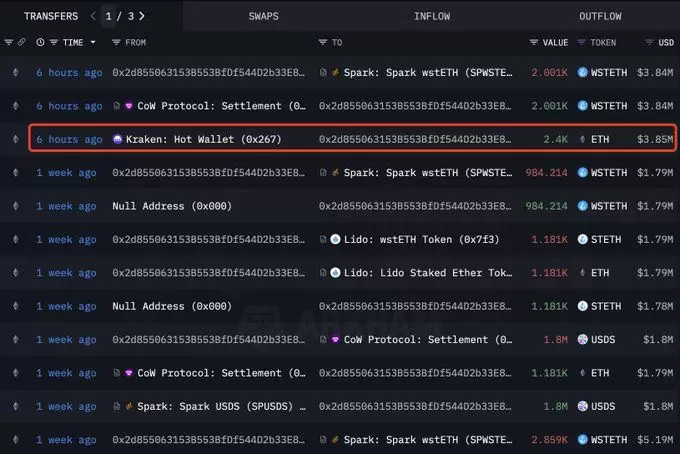Open the VALUE column filter
Image resolution: width=680 pixels, height=454 pixels.
click(534, 42)
